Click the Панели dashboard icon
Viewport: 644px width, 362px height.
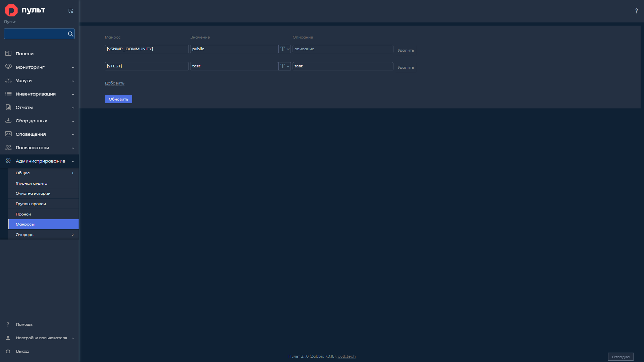[8, 54]
